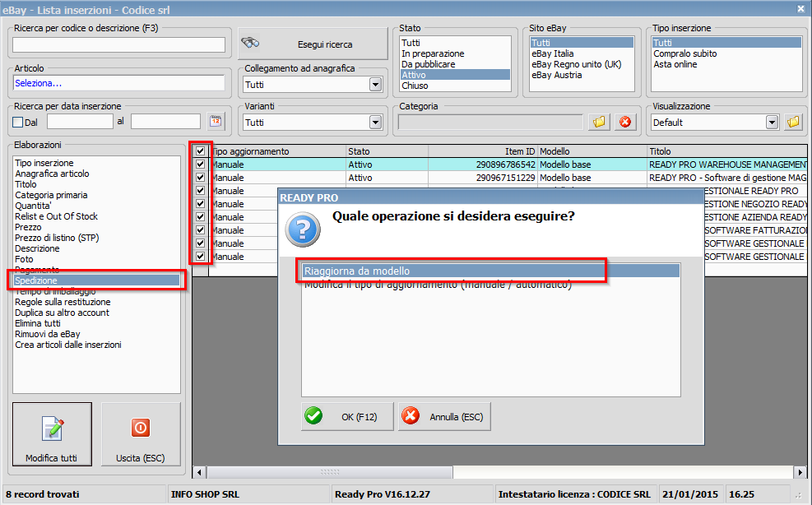The image size is (812, 505).
Task: Select Titolo elaboration
Action: [x=26, y=184]
